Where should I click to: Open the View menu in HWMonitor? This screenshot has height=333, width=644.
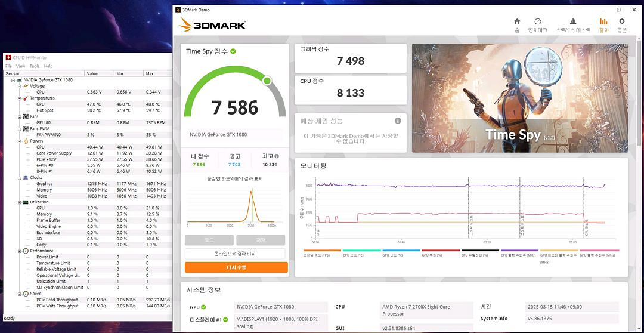(x=20, y=66)
